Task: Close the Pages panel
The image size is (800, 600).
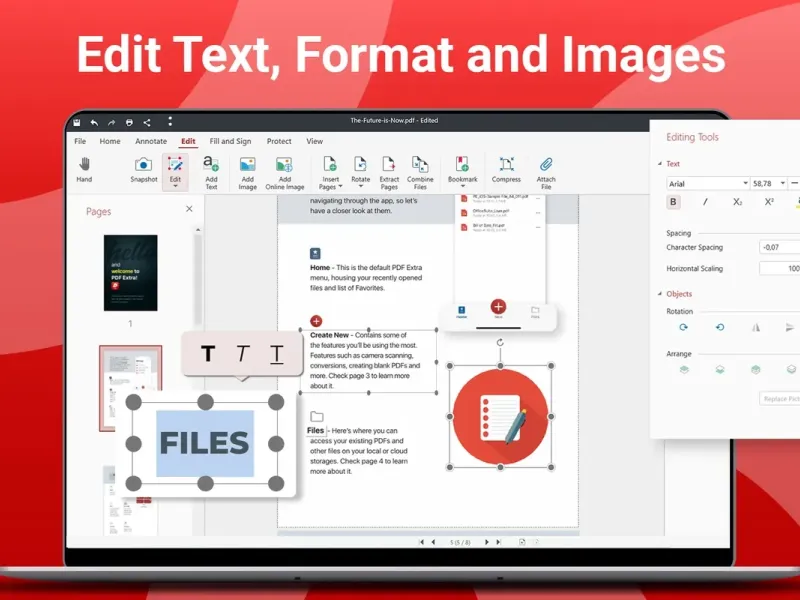Action: [x=189, y=209]
